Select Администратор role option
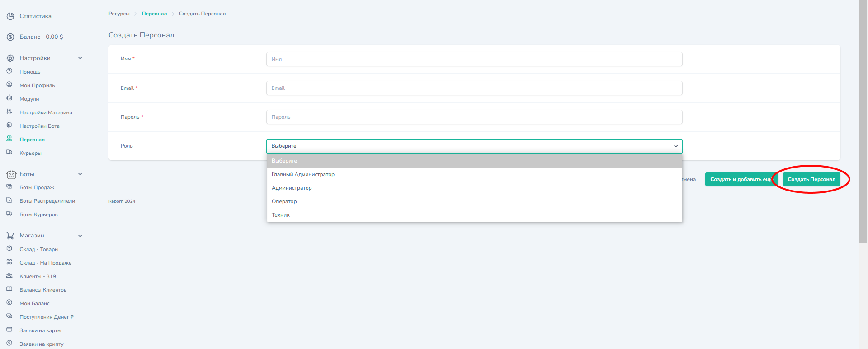 pyautogui.click(x=474, y=188)
